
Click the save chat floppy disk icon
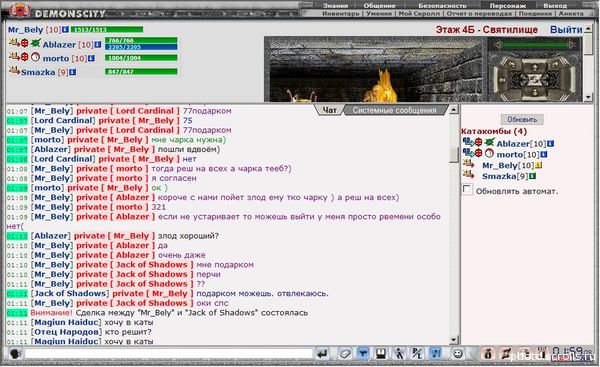coord(381,354)
